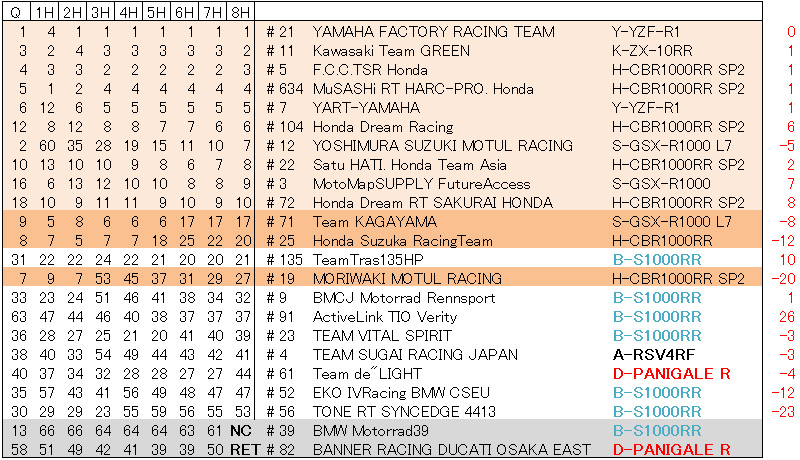The height and width of the screenshot is (460, 800).
Task: Select the 1H column header
Action: click(44, 12)
